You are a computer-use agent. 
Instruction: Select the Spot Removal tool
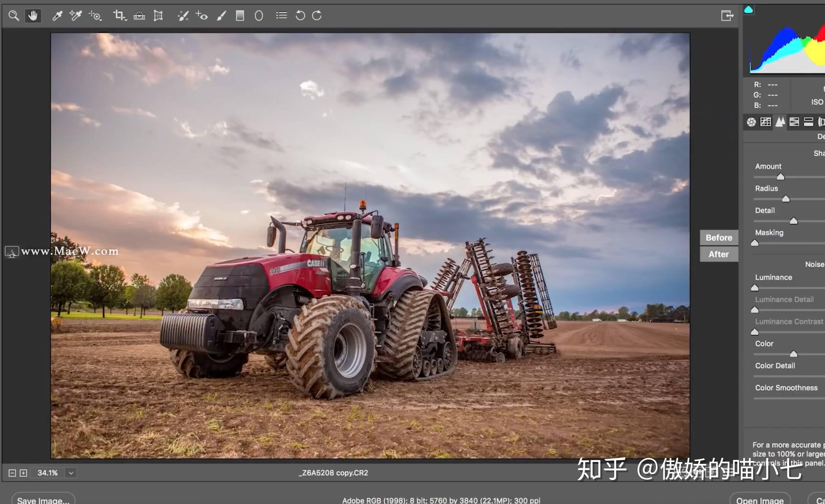coord(183,16)
